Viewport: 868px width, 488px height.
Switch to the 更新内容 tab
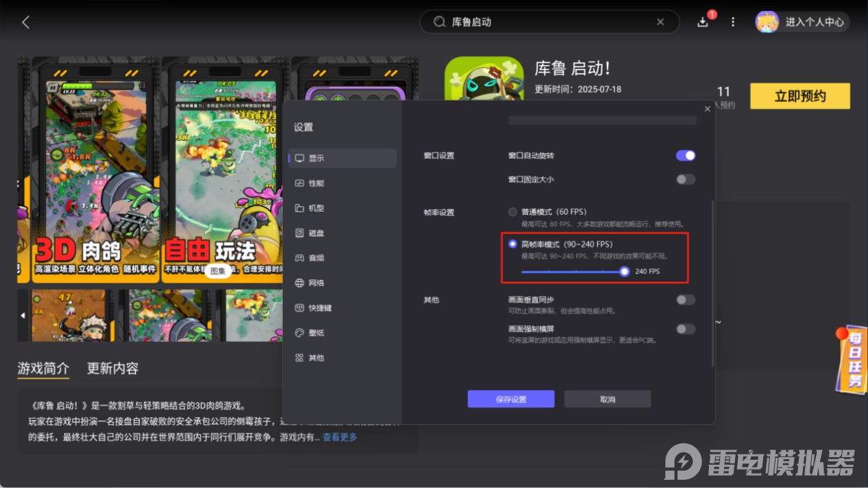(x=112, y=368)
